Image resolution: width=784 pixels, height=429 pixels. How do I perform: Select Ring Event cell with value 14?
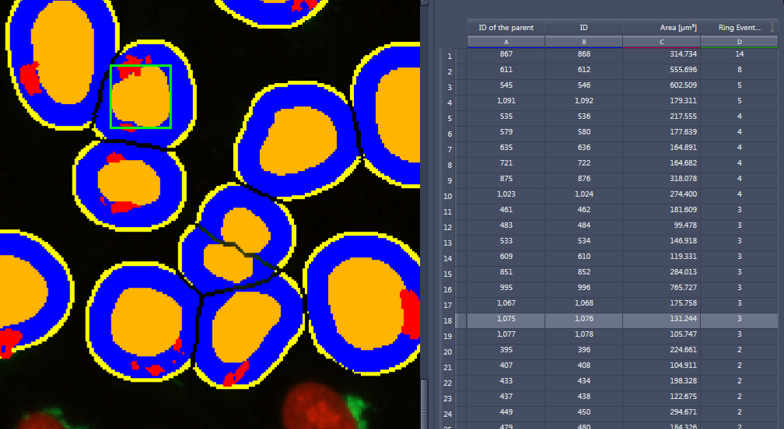(739, 55)
